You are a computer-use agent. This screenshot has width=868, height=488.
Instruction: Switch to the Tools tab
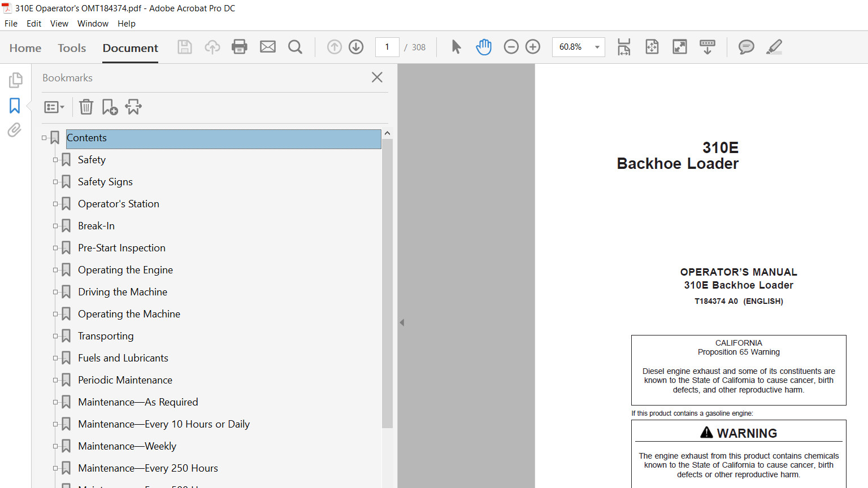click(x=72, y=48)
